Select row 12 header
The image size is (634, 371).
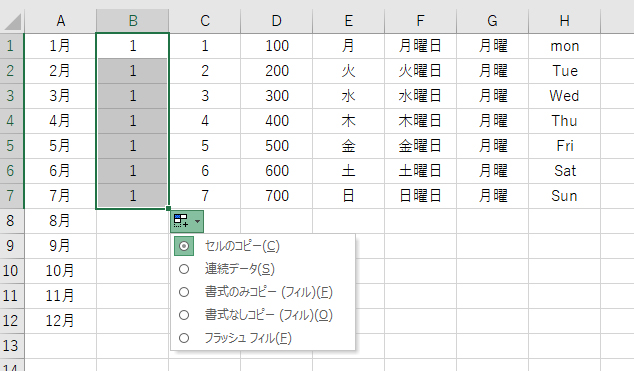(12, 321)
